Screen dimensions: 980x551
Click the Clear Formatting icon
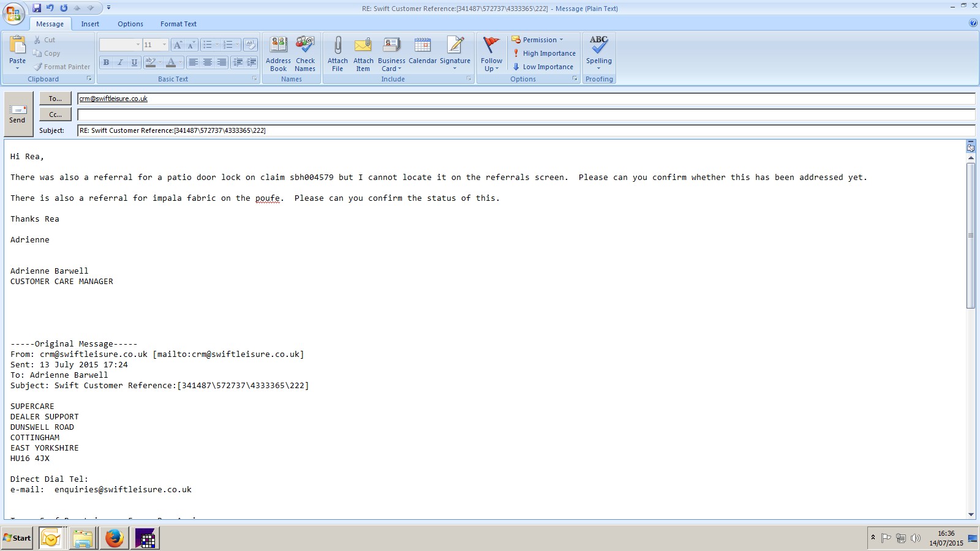pos(251,45)
